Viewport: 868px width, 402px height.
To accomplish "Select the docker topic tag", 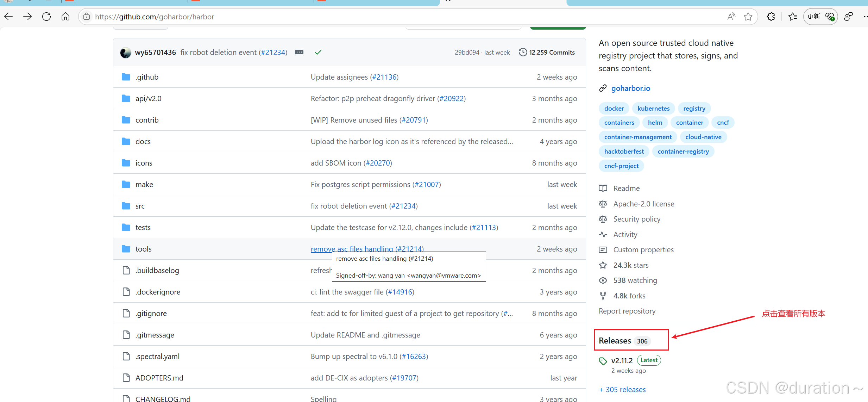I will coord(614,108).
